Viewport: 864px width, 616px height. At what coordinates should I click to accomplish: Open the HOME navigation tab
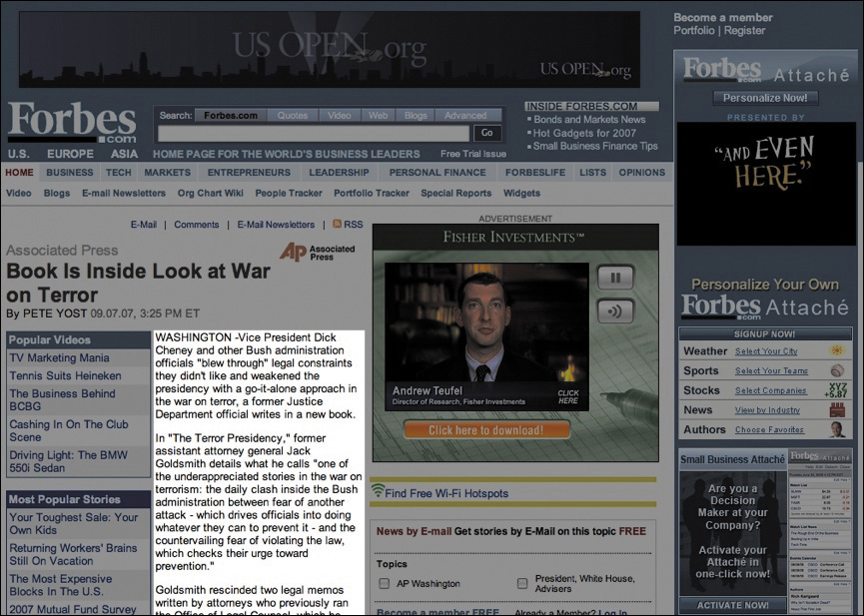click(19, 173)
